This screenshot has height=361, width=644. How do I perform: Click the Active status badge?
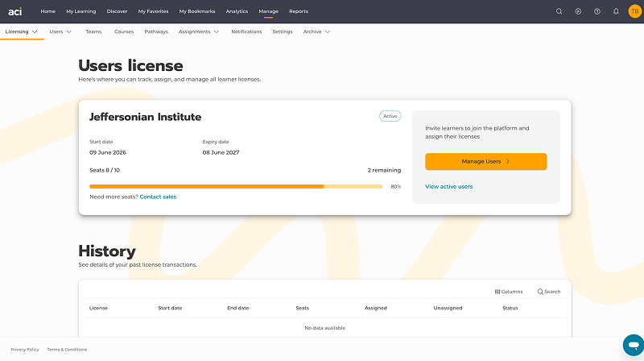(x=390, y=116)
